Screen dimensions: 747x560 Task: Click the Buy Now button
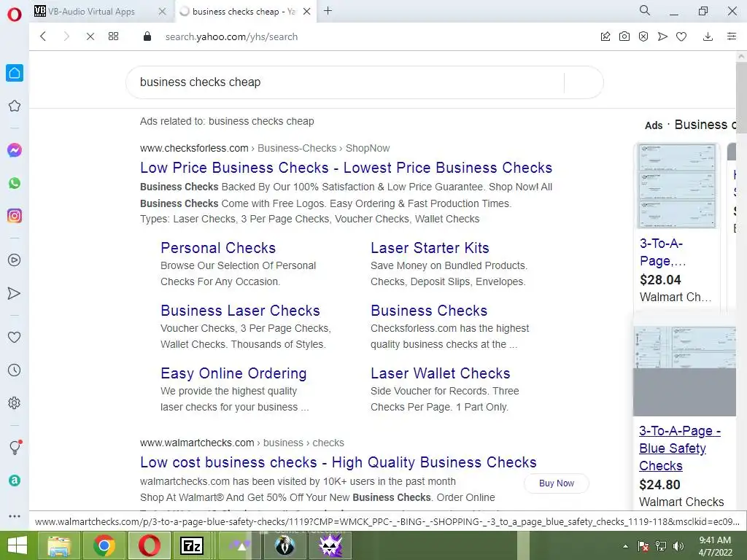point(557,483)
